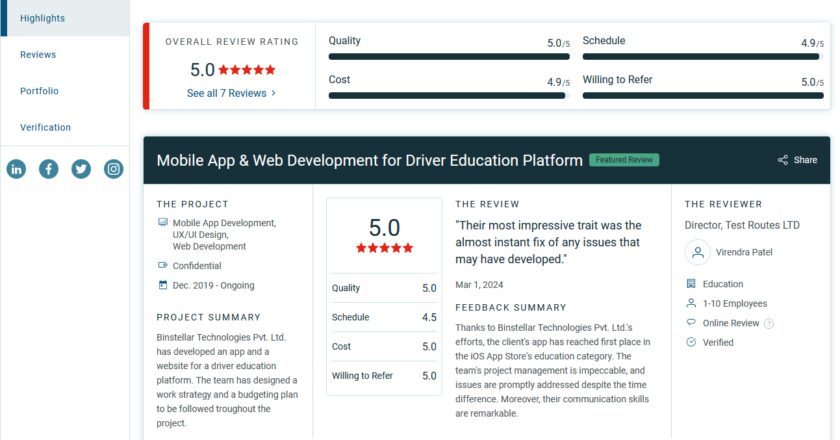Click the review card 5.0 star rating

384,248
